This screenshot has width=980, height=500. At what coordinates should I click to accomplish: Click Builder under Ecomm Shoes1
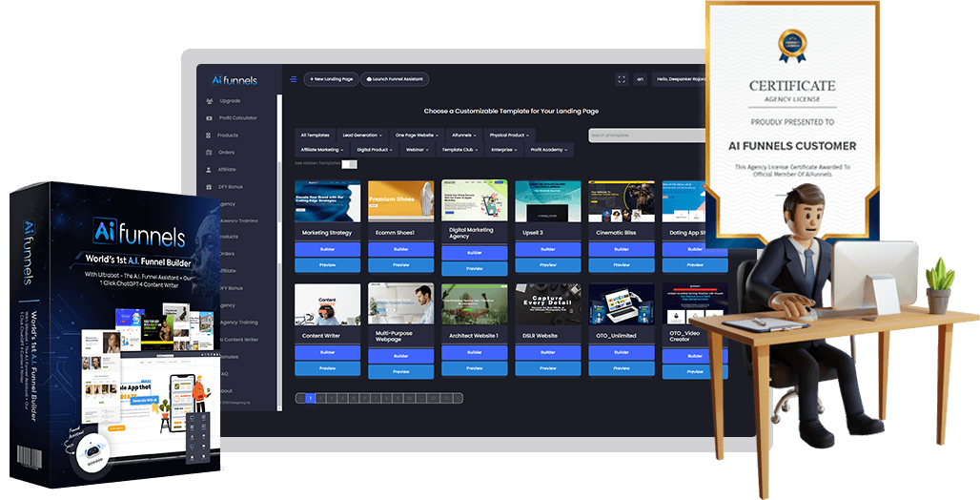[x=400, y=249]
